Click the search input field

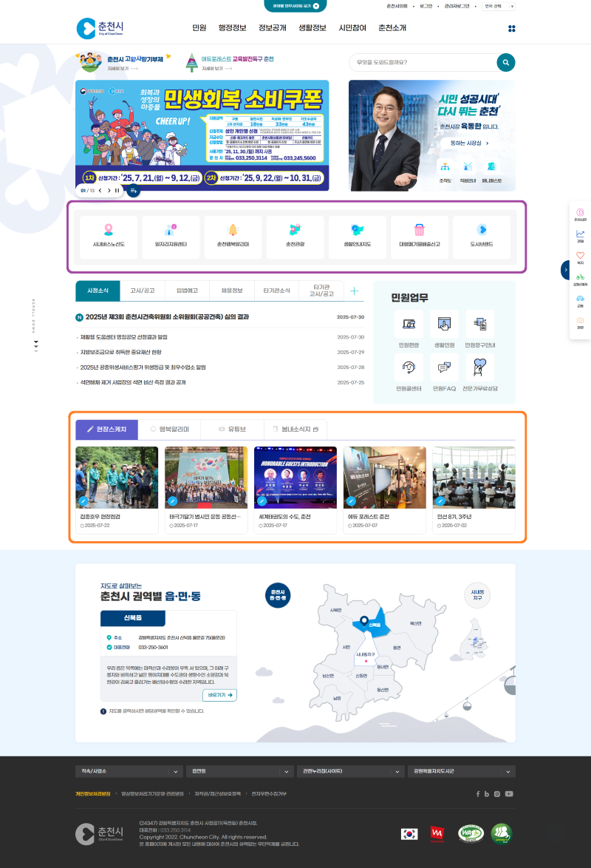pos(421,62)
